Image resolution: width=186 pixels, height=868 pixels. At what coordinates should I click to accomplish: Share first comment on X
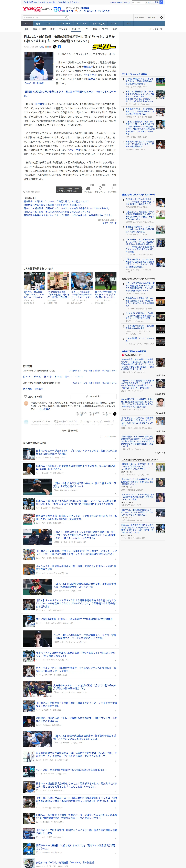click(115, 414)
